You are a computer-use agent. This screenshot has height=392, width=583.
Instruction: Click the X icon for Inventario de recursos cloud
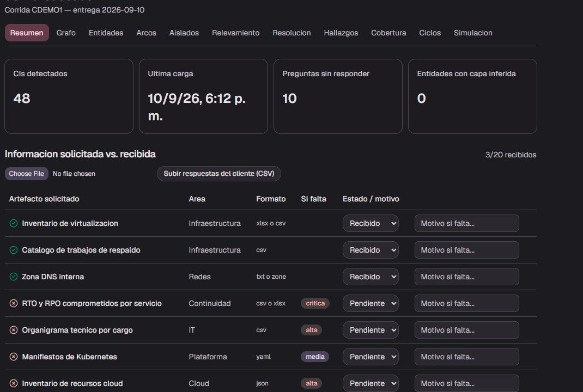pyautogui.click(x=14, y=383)
